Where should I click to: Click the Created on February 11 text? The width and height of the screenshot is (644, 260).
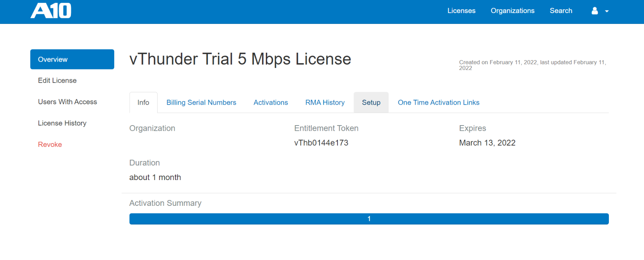pyautogui.click(x=533, y=65)
